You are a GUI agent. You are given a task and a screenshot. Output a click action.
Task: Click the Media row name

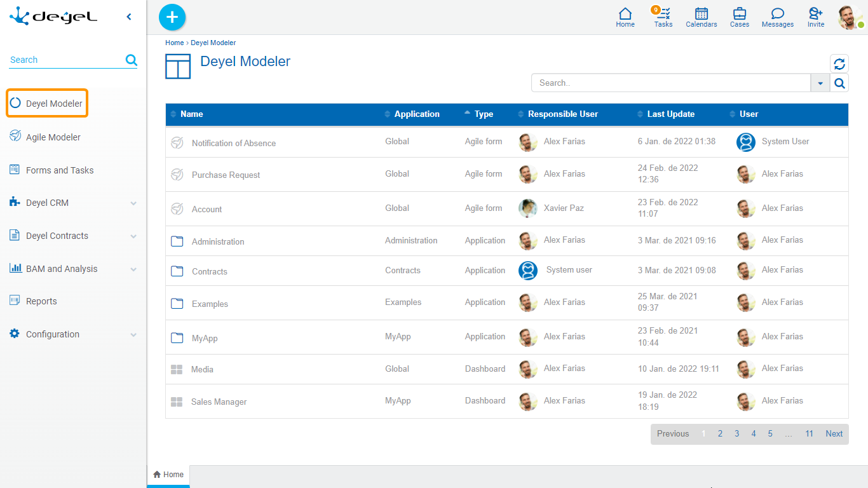[x=202, y=369]
